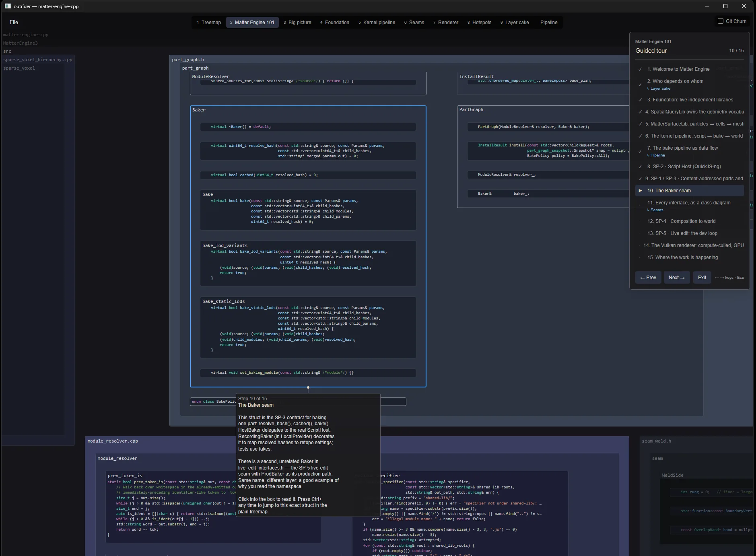756x556 pixels.
Task: Select tour step 4 SpatialQueryLib
Action: coord(690,112)
